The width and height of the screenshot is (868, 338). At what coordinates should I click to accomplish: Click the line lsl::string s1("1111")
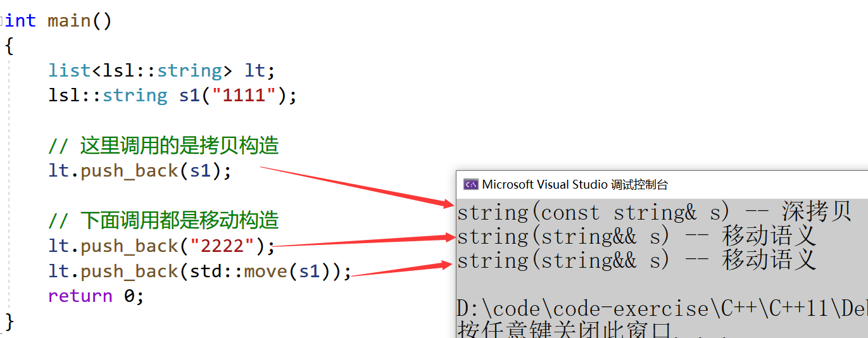click(x=172, y=96)
